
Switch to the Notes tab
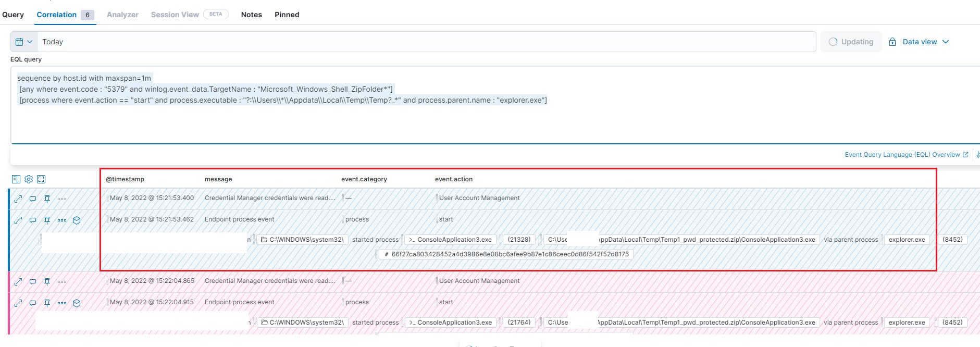(x=251, y=15)
